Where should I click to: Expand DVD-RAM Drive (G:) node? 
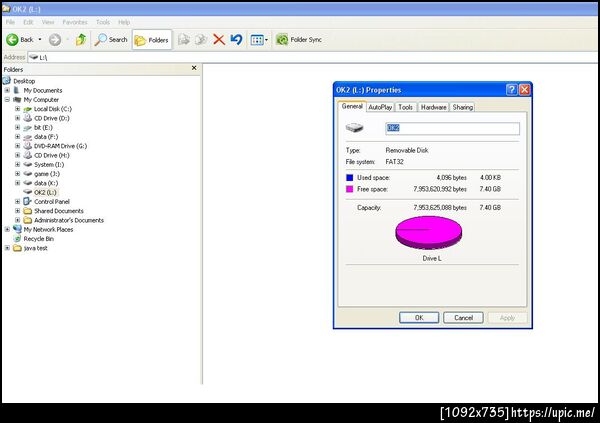point(18,146)
